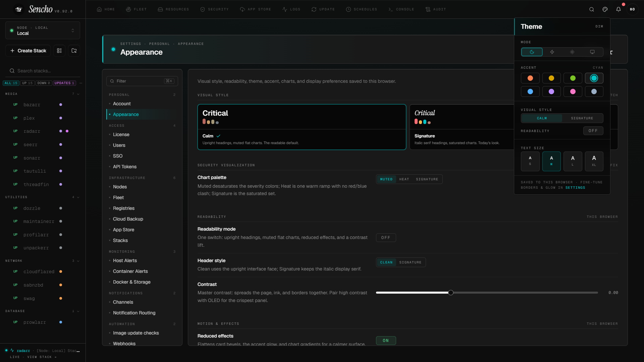Open the Console page
The height and width of the screenshot is (362, 644).
point(401,9)
